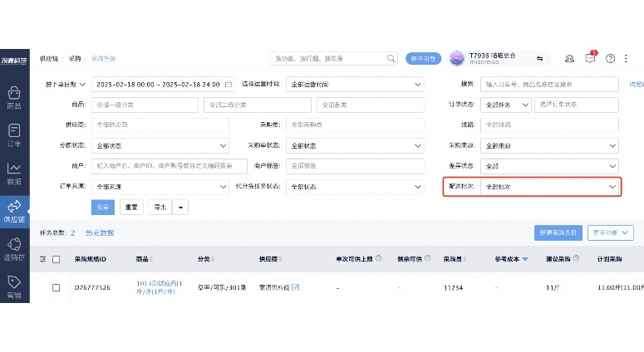The height and width of the screenshot is (352, 644).
Task: Go to 采购任务 in the breadcrumb
Action: pyautogui.click(x=104, y=59)
